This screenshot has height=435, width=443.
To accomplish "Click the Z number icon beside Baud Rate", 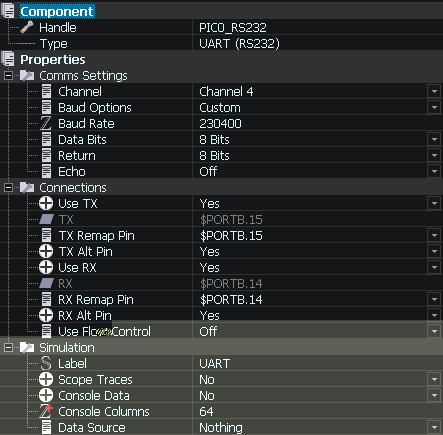I will coord(46,123).
